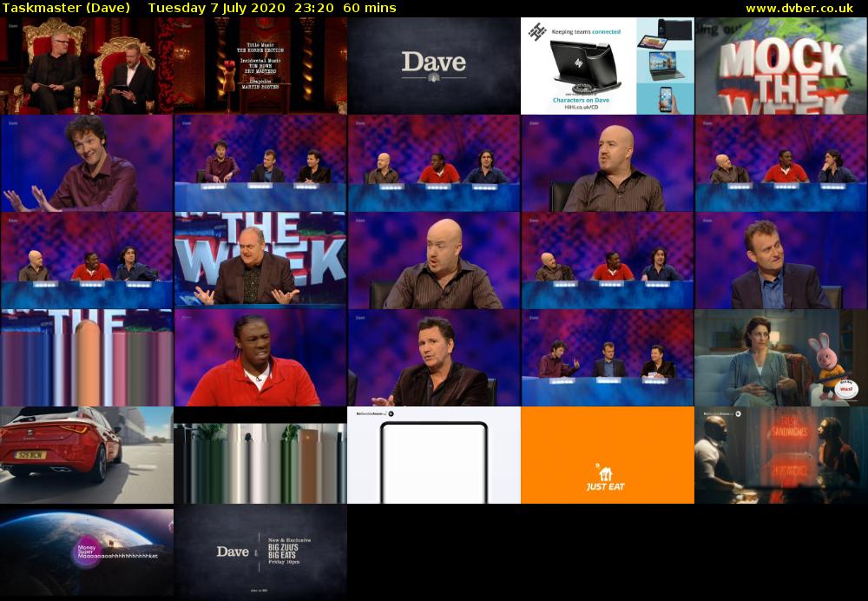Select the pink bunny advert frame
The height and width of the screenshot is (601, 868).
coord(781,358)
